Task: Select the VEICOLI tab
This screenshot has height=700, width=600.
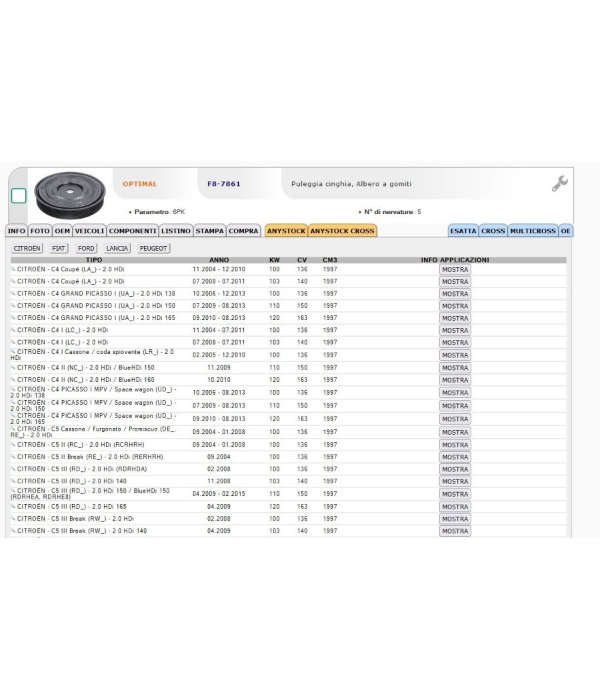Action: coord(89,231)
